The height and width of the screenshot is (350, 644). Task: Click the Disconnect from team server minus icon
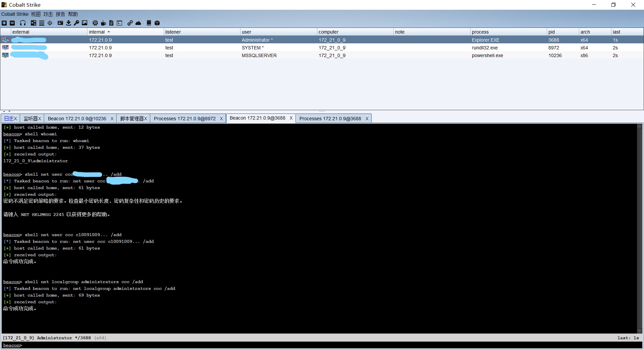click(12, 23)
